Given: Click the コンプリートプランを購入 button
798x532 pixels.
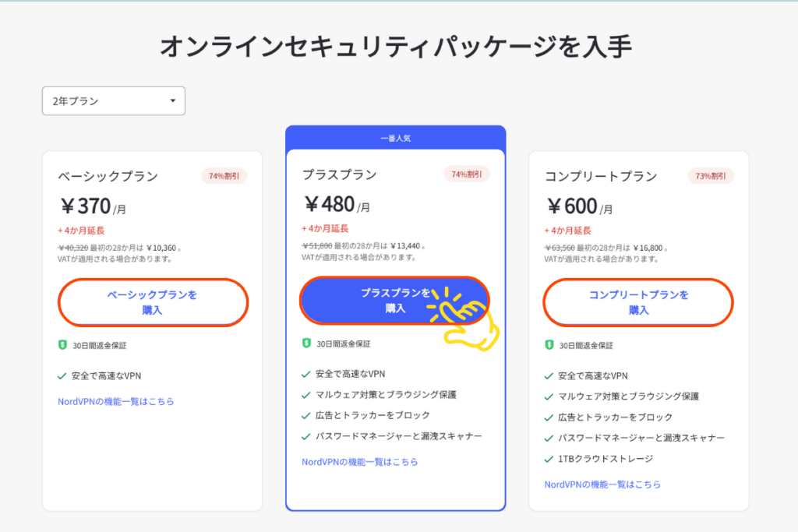Looking at the screenshot, I should click(638, 302).
